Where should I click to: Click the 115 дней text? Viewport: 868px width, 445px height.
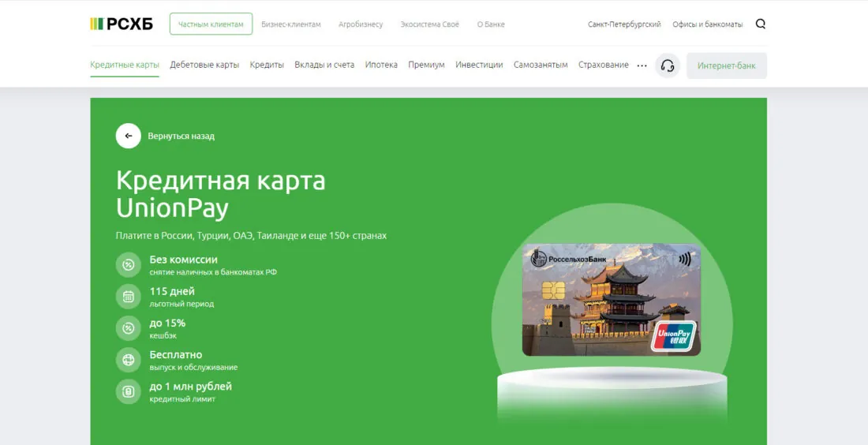[x=172, y=291]
